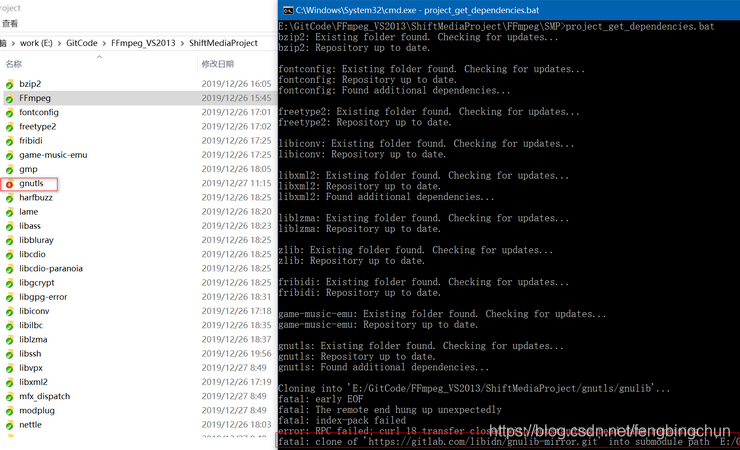Viewport: 740px width, 450px height.
Task: Click date 2019/12/26 16:05 of bzip2
Action: click(x=236, y=84)
